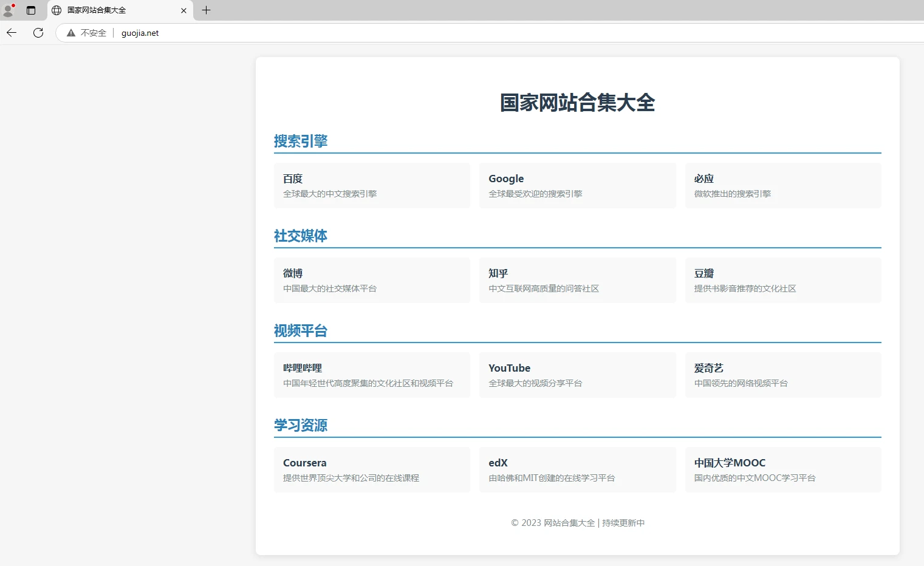Open the Google card link
The width and height of the screenshot is (924, 566).
coord(577,185)
